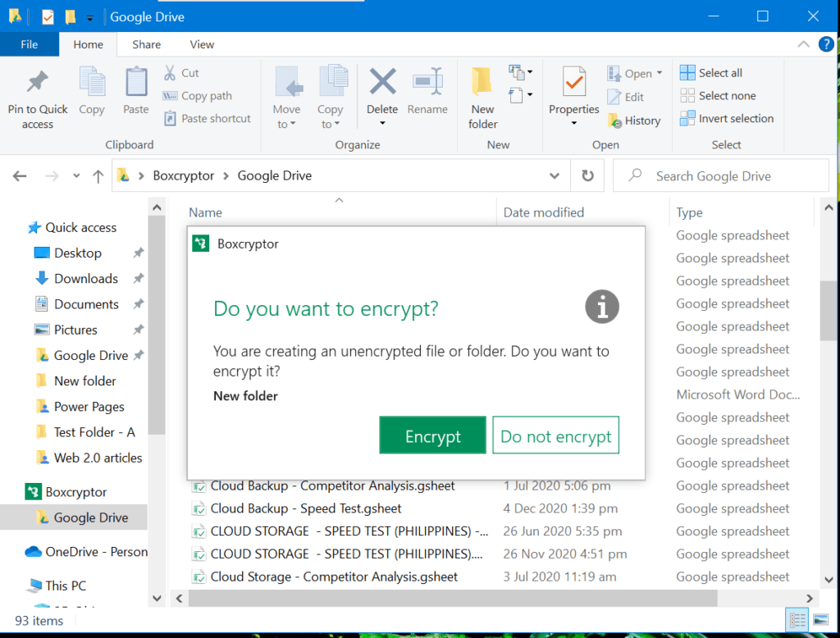Image resolution: width=840 pixels, height=638 pixels.
Task: Click the horizontal scrollbar in file list
Action: pos(453,599)
